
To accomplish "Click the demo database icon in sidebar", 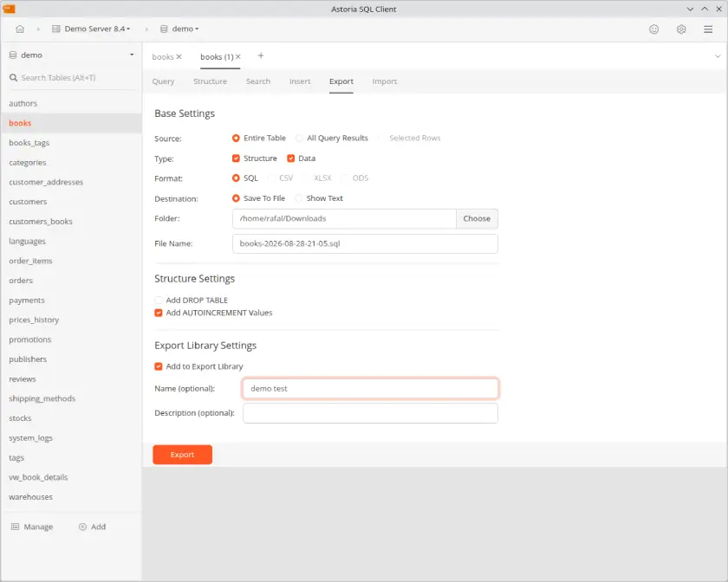I will pyautogui.click(x=13, y=55).
